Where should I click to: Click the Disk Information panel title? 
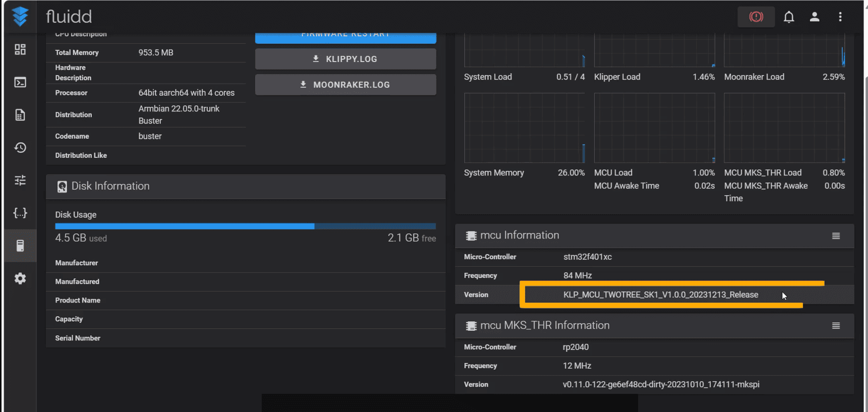(x=110, y=186)
